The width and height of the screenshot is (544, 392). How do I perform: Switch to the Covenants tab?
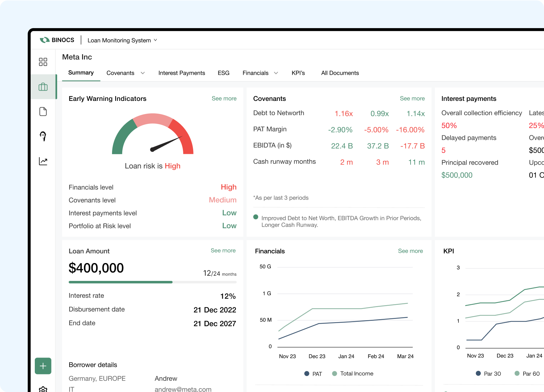120,73
